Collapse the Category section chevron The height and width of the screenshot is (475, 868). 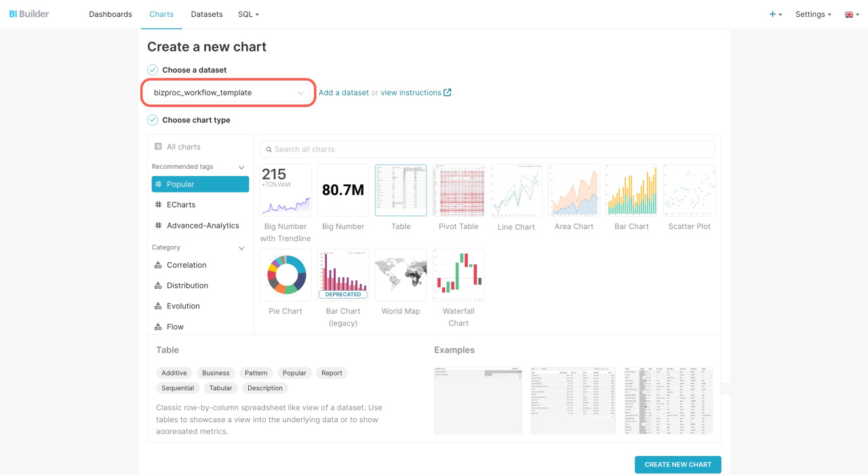pos(241,248)
